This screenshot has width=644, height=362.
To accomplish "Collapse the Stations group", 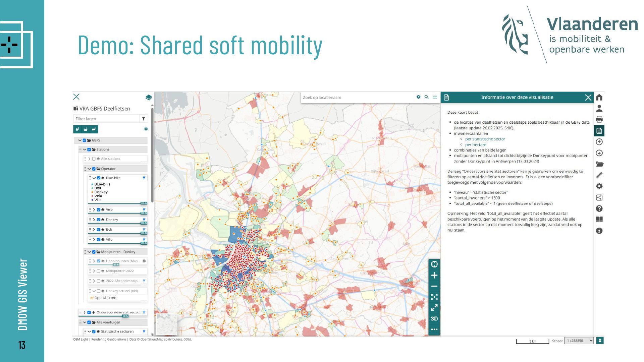I will (85, 150).
